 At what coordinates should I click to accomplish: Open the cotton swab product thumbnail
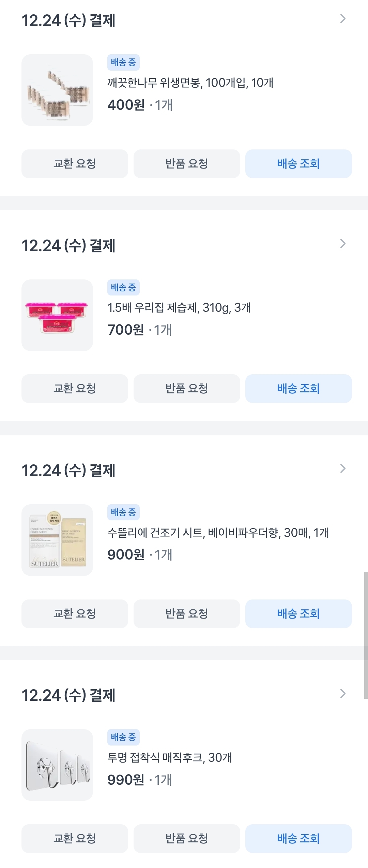click(57, 90)
